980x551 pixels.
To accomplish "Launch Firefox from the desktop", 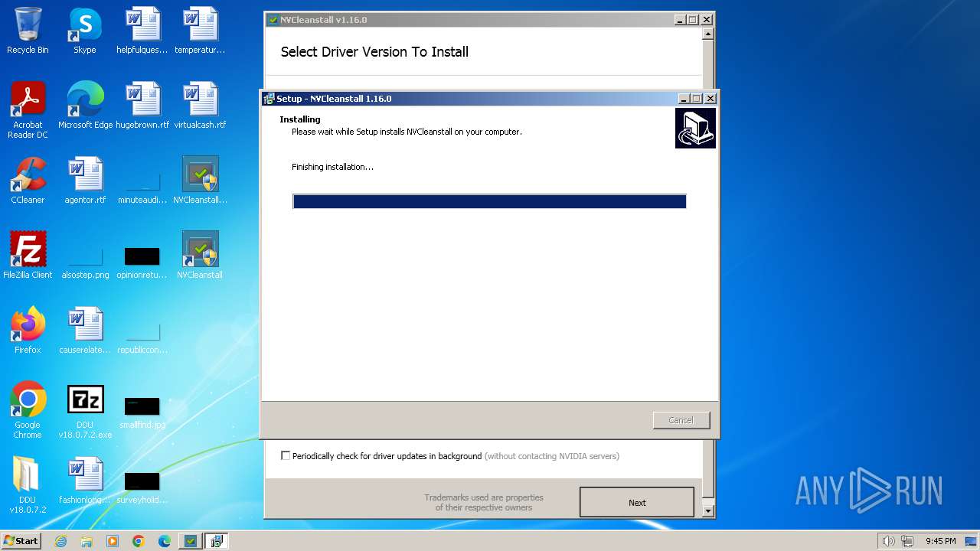I will (28, 331).
